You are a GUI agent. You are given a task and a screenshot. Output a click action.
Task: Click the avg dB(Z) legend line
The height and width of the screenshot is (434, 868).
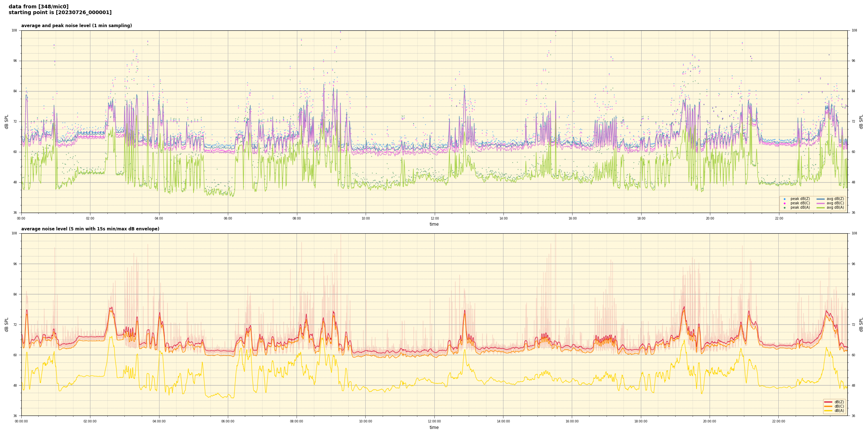pyautogui.click(x=820, y=199)
